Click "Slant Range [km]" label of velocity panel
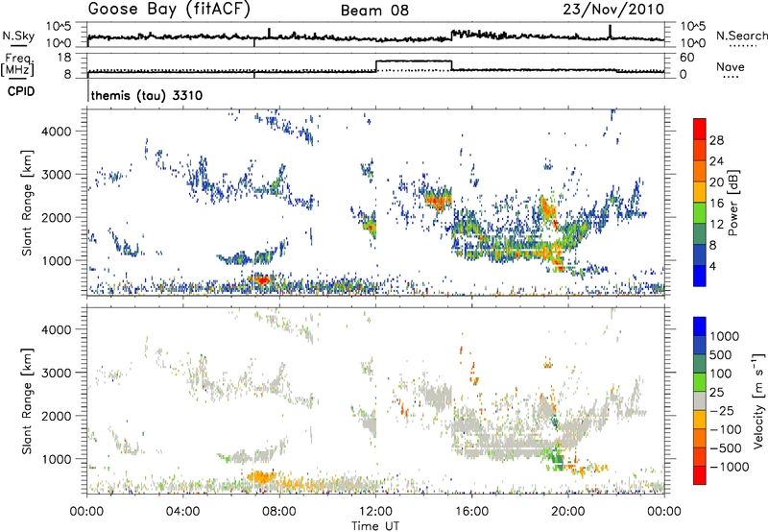 (27, 401)
